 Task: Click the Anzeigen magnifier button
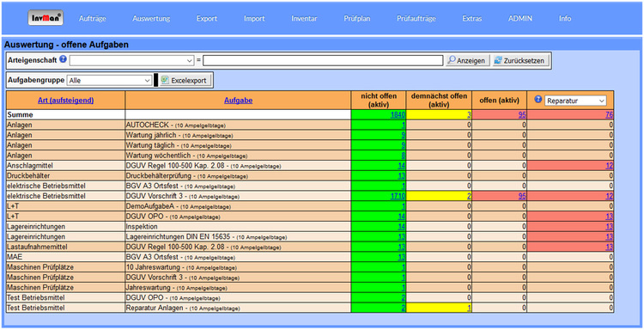pyautogui.click(x=467, y=60)
